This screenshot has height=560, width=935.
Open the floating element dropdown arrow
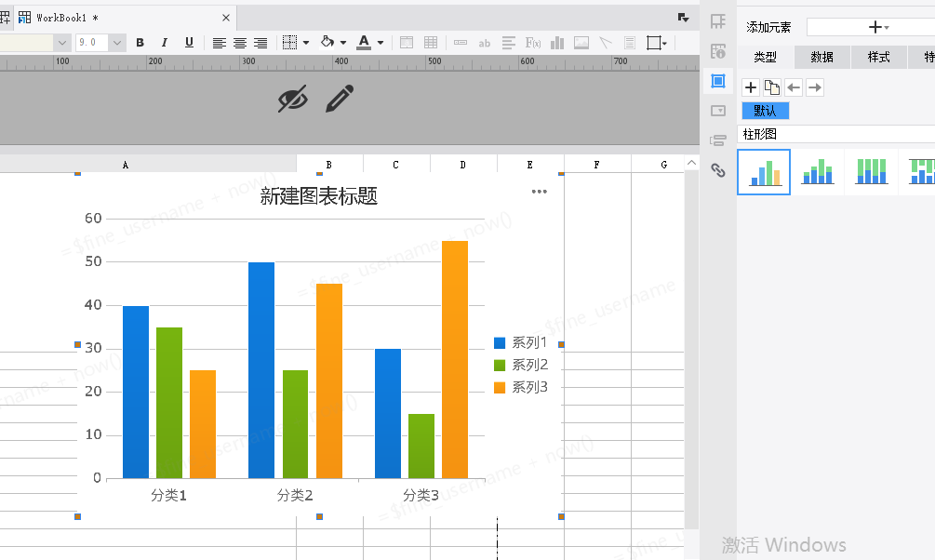click(664, 43)
